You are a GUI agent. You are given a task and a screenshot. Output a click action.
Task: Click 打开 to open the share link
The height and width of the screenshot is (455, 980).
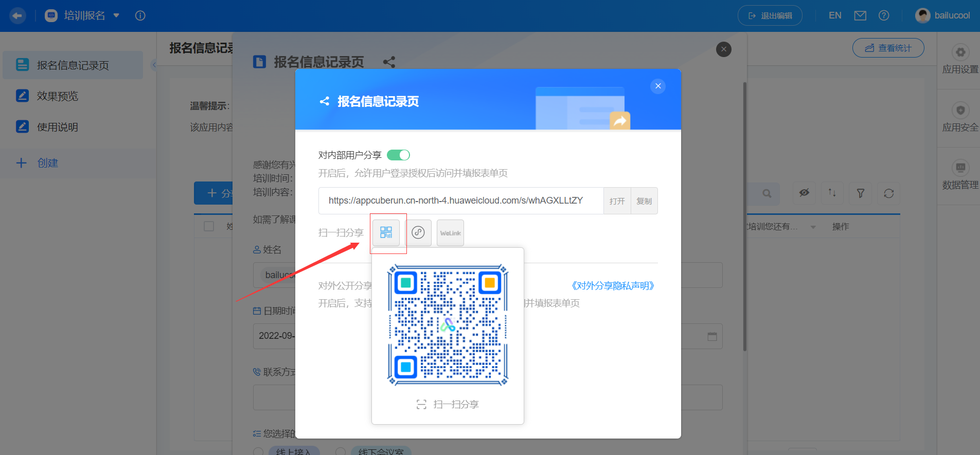[617, 201]
